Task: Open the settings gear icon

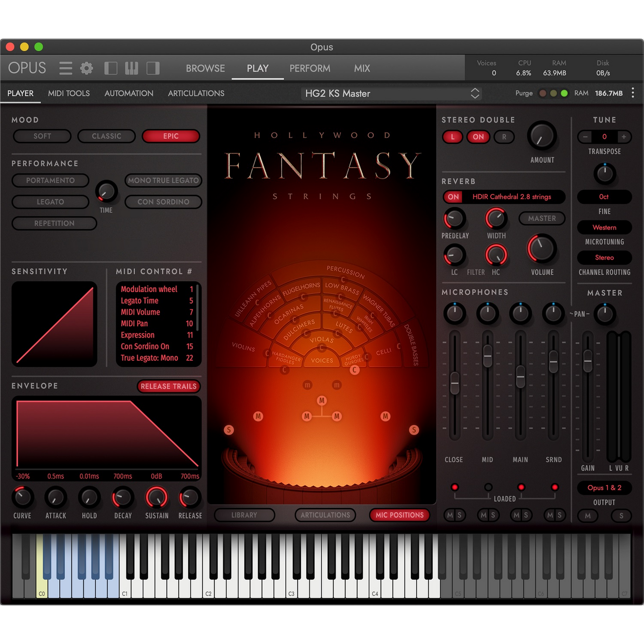Action: pyautogui.click(x=87, y=68)
